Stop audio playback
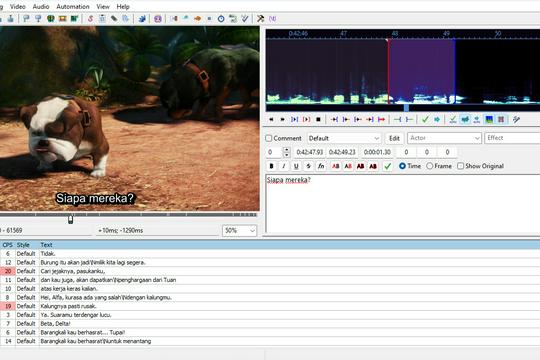The height and width of the screenshot is (360, 540). tap(318, 120)
